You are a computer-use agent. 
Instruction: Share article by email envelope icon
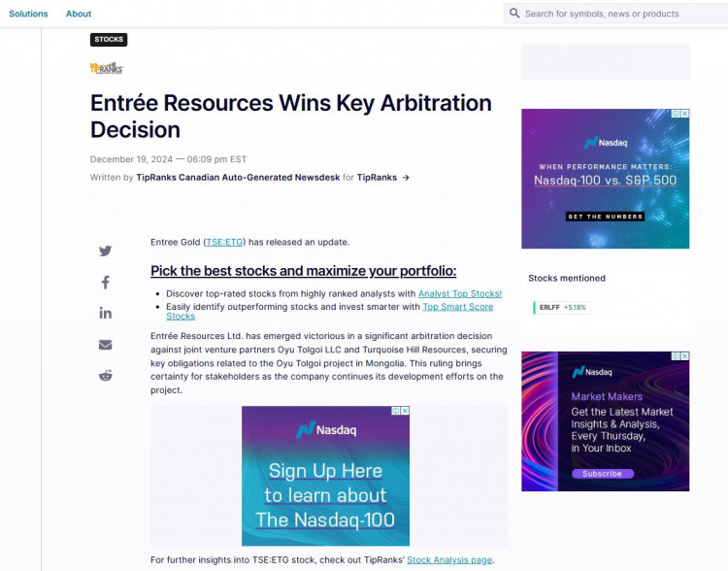[106, 345]
